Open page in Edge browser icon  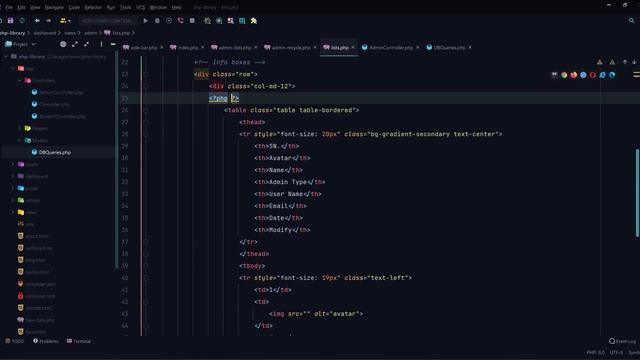point(612,75)
